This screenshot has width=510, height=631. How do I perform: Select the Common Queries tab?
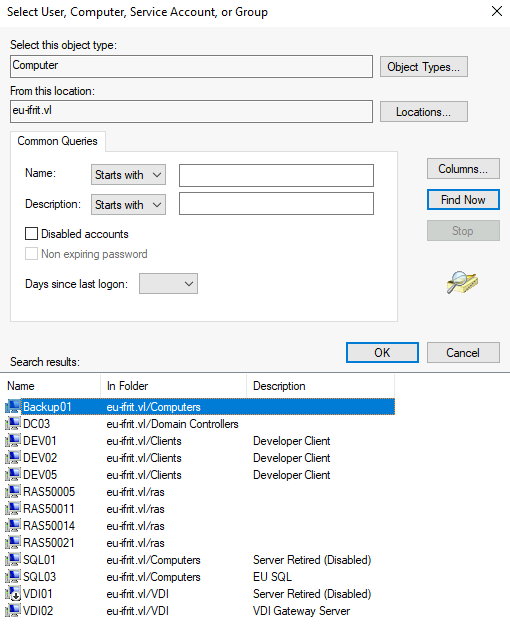[x=58, y=141]
